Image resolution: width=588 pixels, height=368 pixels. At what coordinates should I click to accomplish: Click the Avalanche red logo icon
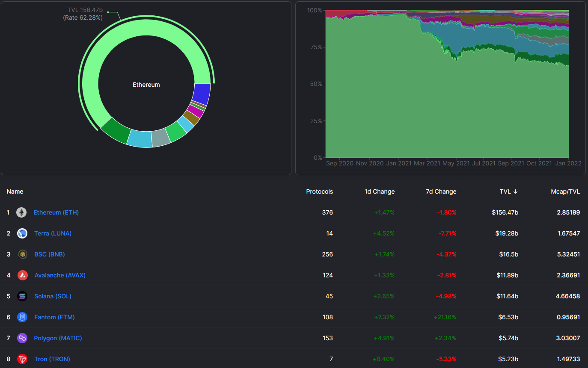[22, 275]
